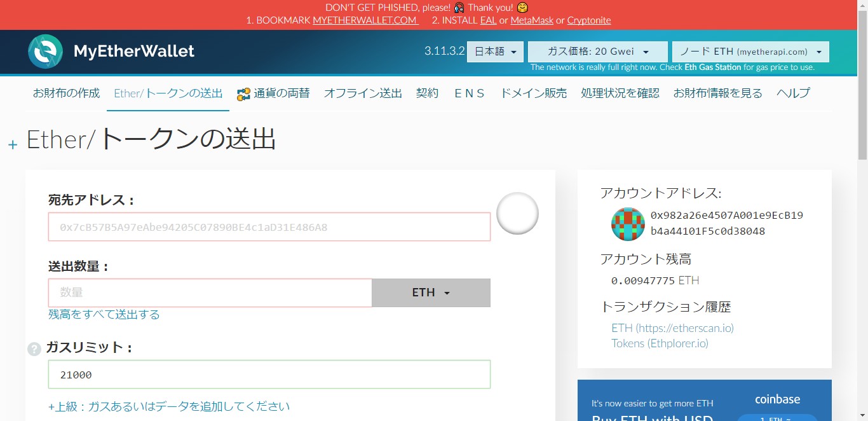Click the balance value 0.00947775 ETH

[x=655, y=280]
